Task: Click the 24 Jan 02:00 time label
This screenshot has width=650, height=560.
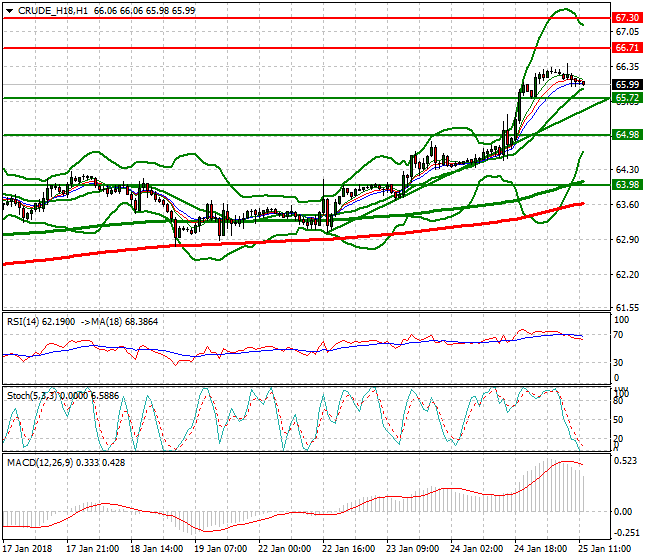Action: [477, 549]
